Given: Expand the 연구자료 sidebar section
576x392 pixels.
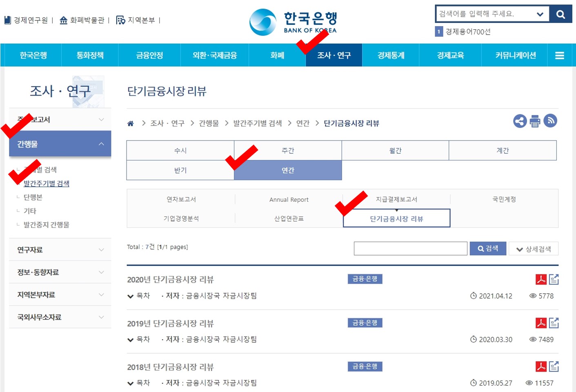Looking at the screenshot, I should (x=60, y=249).
